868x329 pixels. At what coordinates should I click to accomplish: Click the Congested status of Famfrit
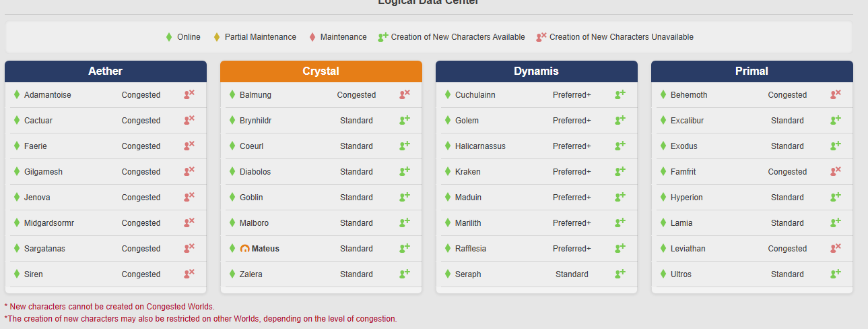[787, 172]
